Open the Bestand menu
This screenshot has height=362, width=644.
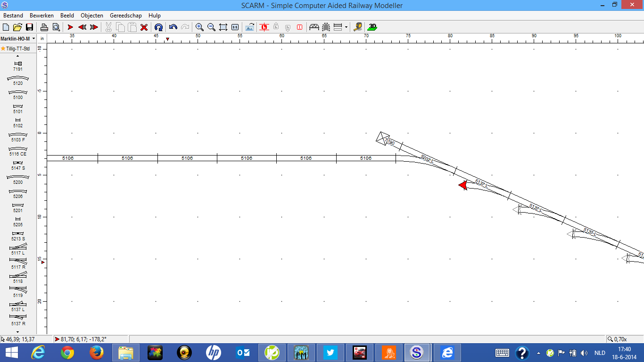point(13,16)
